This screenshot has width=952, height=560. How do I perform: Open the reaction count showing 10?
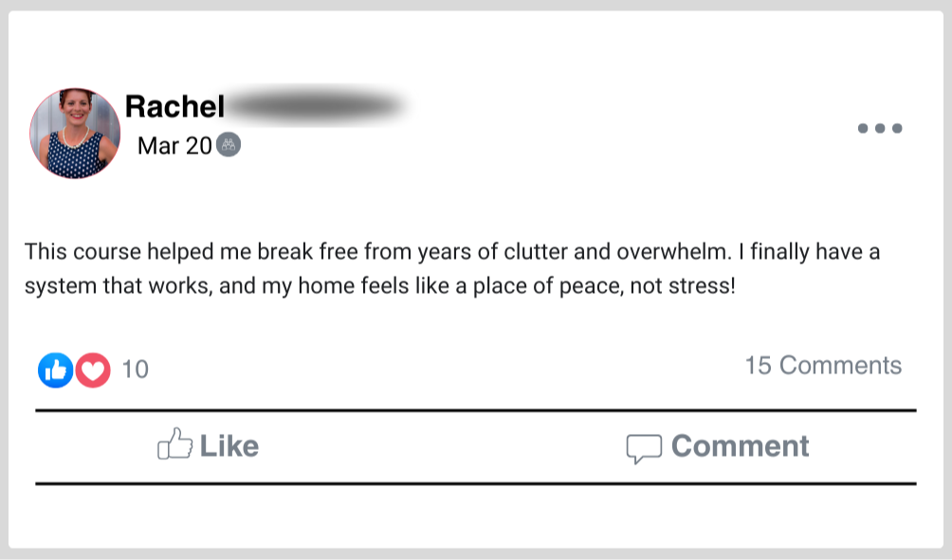(x=136, y=370)
